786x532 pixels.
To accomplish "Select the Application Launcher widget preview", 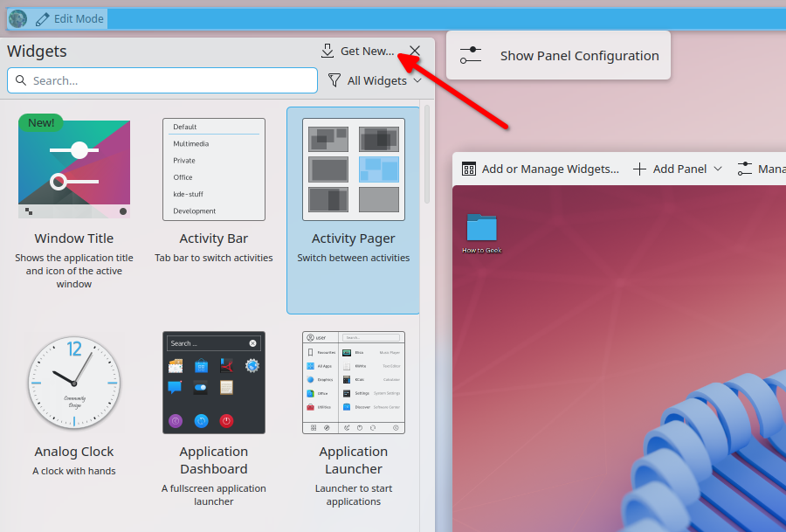I will point(354,383).
